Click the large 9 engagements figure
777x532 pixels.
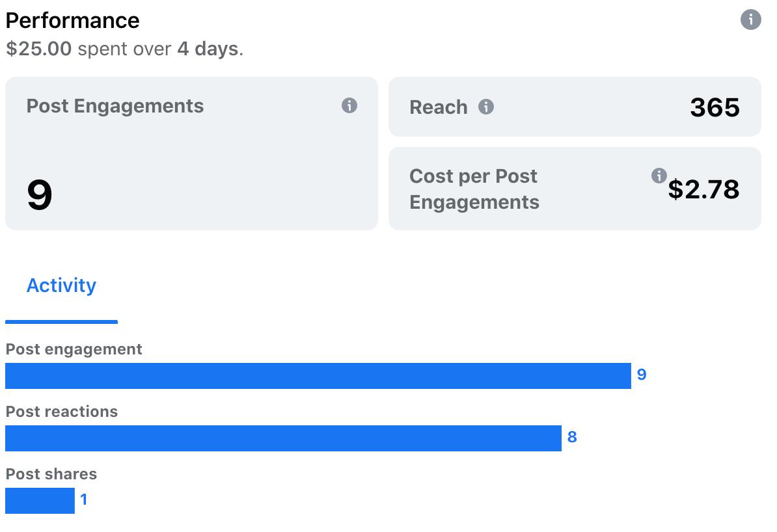pos(40,195)
